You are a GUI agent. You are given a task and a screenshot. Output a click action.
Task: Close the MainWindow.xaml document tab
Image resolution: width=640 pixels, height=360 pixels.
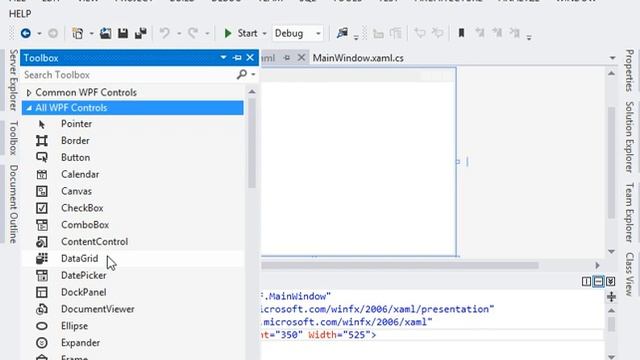(301, 58)
